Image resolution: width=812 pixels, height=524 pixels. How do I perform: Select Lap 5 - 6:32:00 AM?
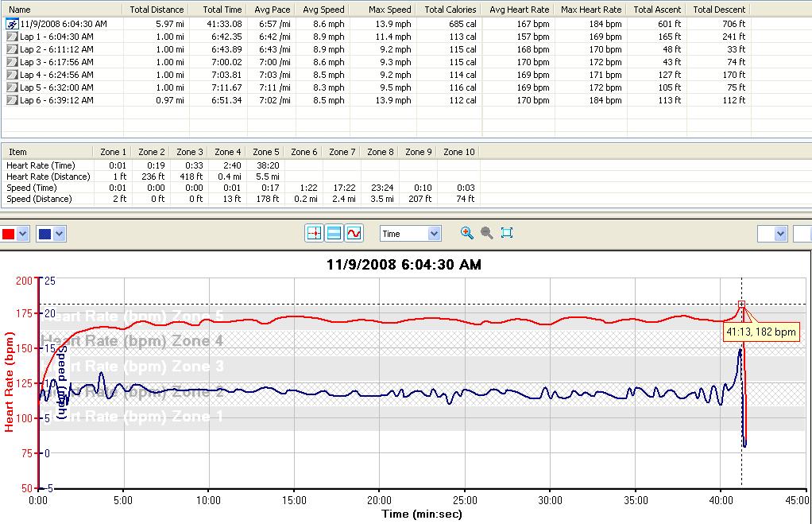tap(56, 87)
